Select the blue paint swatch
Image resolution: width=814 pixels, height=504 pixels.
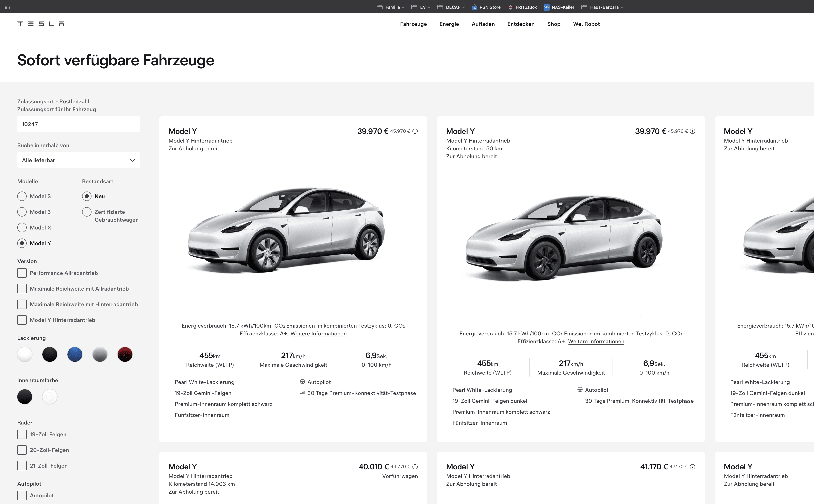(75, 354)
